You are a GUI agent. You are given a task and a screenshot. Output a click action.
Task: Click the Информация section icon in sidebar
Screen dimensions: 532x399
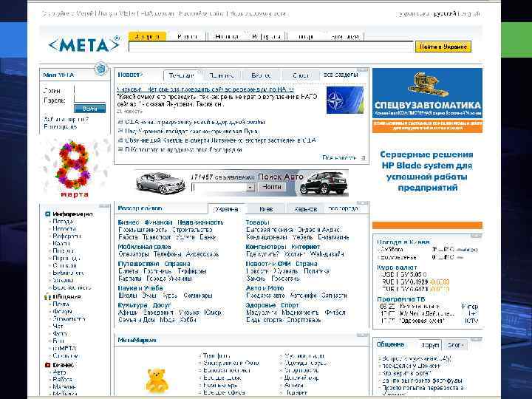tap(48, 214)
